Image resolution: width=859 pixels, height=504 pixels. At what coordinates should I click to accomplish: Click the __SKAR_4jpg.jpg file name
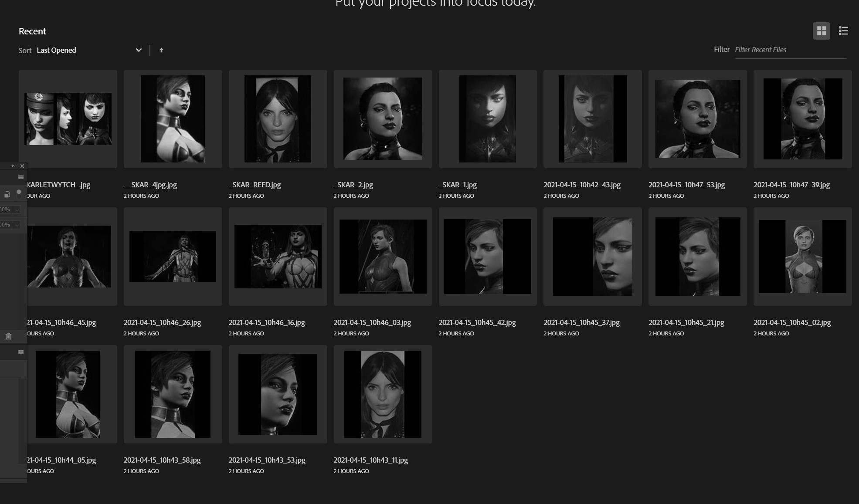click(150, 185)
